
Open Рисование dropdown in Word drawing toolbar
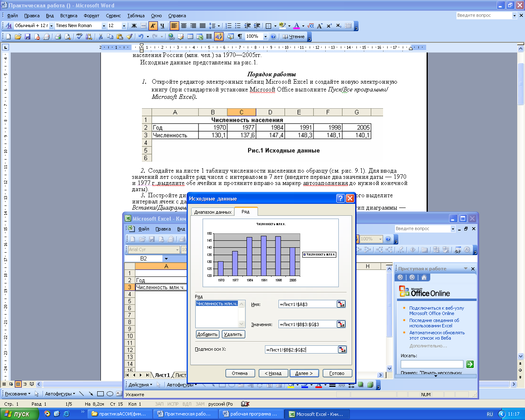pos(17,394)
